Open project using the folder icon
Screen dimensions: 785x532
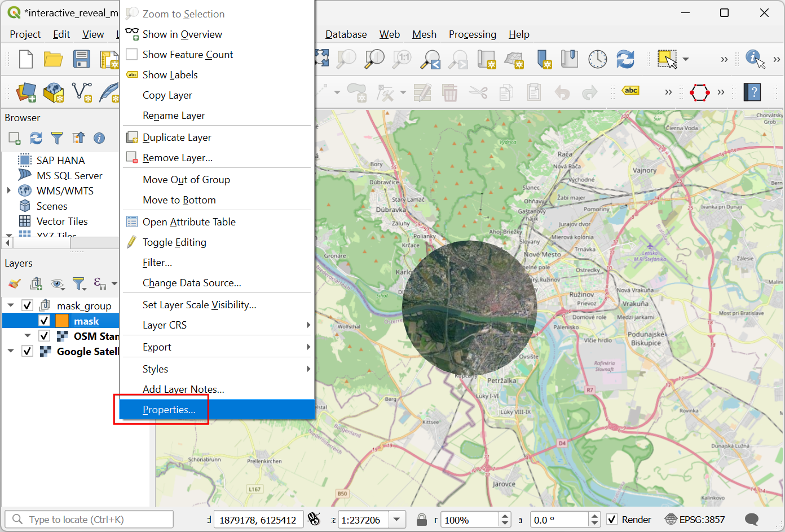(53, 59)
